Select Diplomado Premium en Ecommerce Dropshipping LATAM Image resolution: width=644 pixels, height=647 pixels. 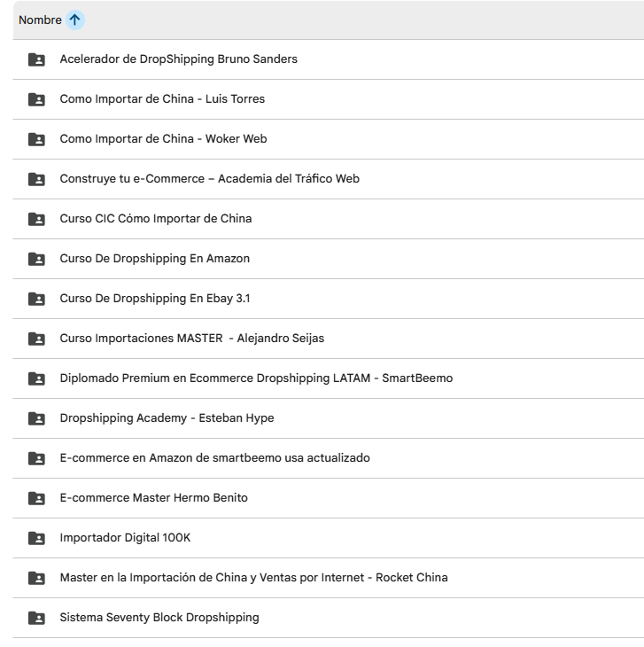[x=255, y=378]
